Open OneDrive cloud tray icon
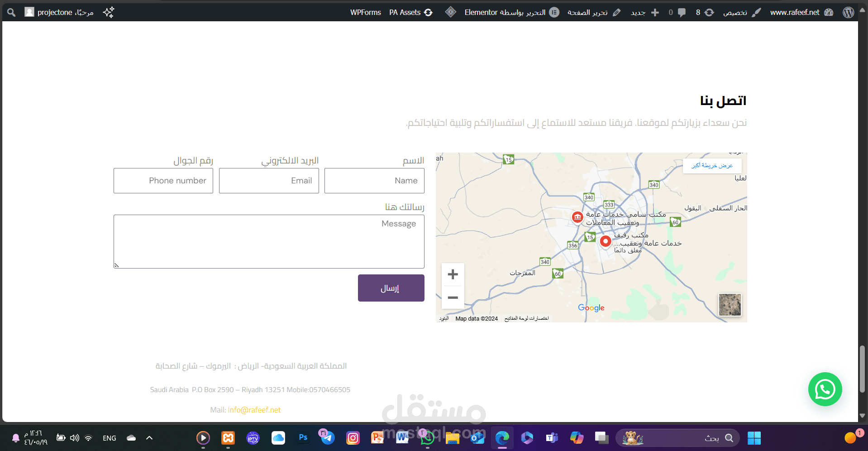This screenshot has width=868, height=451. click(x=131, y=438)
